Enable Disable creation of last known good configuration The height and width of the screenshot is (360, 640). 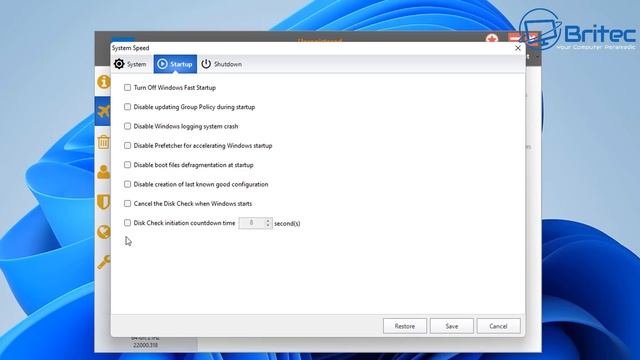pyautogui.click(x=127, y=184)
